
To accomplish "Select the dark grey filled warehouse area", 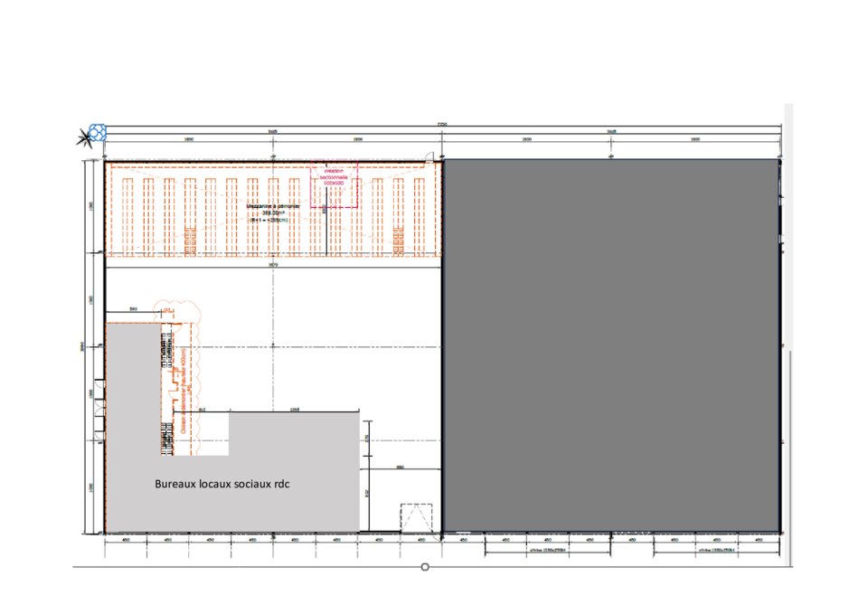I will (610, 344).
